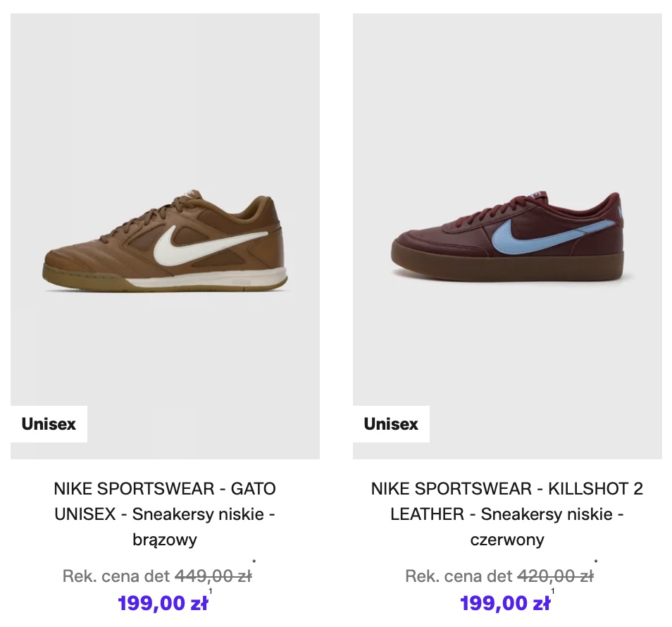Click the Rek. cena det label under Killshot
Image resolution: width=672 pixels, height=627 pixels.
[459, 576]
